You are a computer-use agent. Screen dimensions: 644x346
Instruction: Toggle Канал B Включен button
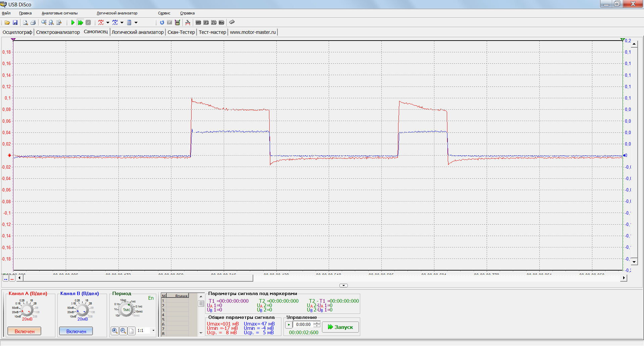[76, 331]
